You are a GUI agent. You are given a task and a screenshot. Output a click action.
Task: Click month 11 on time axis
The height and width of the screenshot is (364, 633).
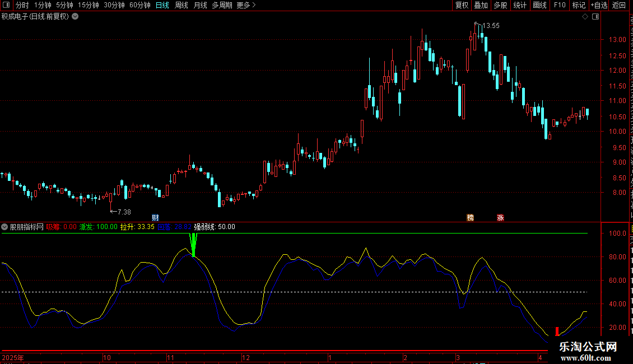pyautogui.click(x=170, y=357)
